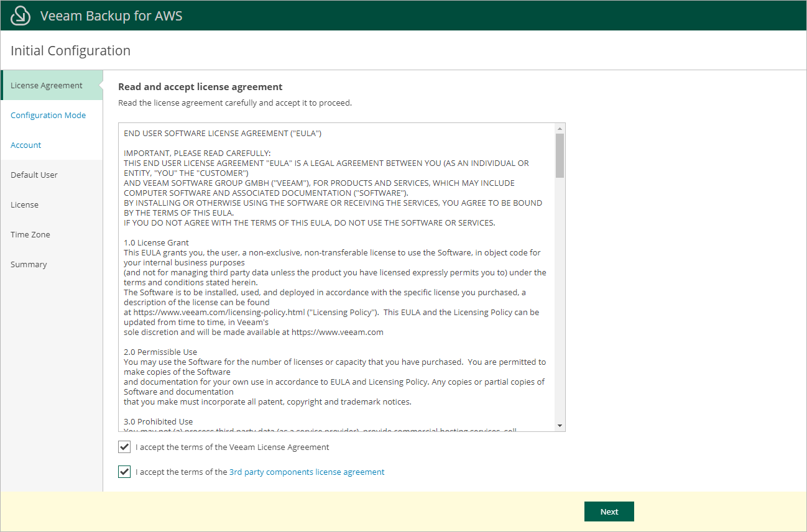Click the '3.0 Prohibited Use' heading
Screen dimensions: 807x532
[x=159, y=421]
